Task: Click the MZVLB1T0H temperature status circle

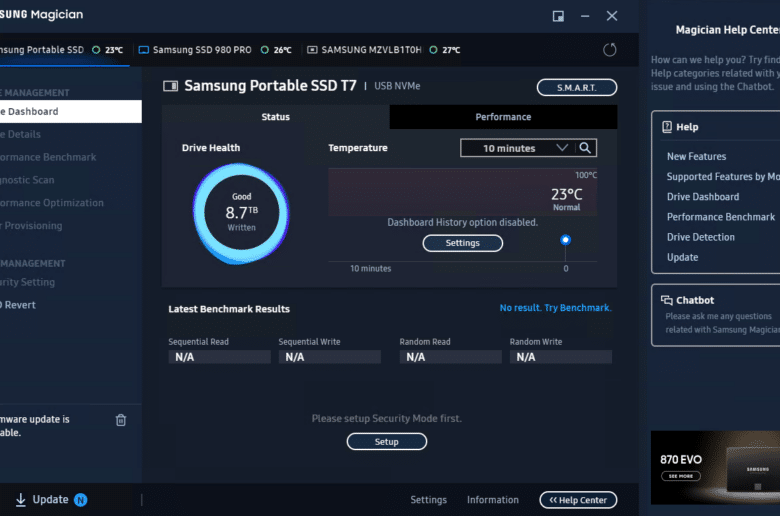Action: (x=433, y=50)
